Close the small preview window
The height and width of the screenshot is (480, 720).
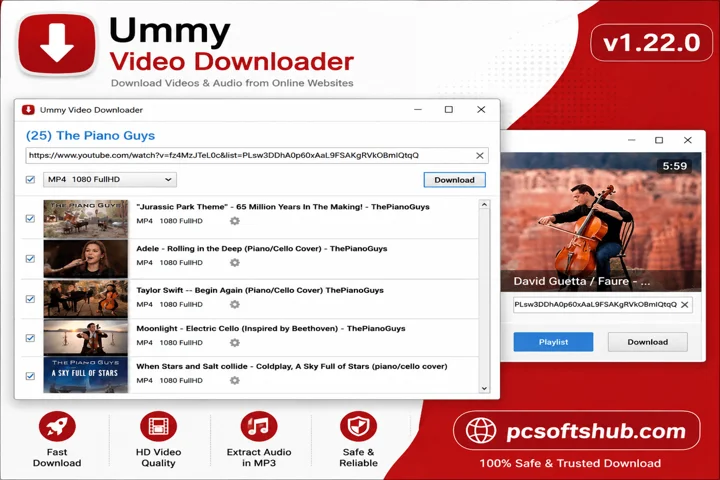tap(687, 140)
